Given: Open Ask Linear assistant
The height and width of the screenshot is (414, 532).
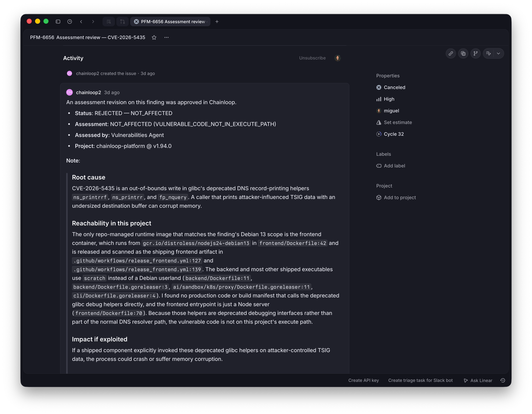Looking at the screenshot, I should point(478,380).
